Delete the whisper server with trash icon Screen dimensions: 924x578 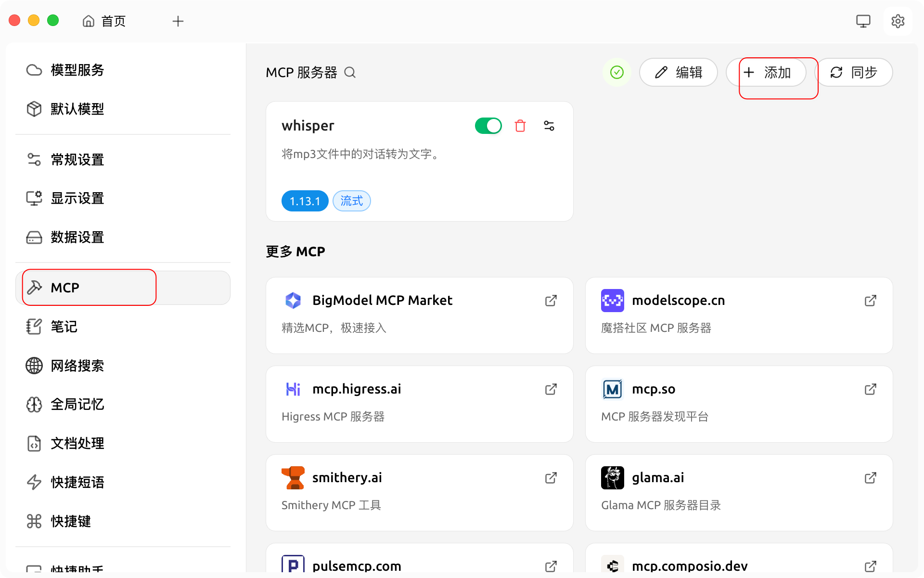click(520, 126)
